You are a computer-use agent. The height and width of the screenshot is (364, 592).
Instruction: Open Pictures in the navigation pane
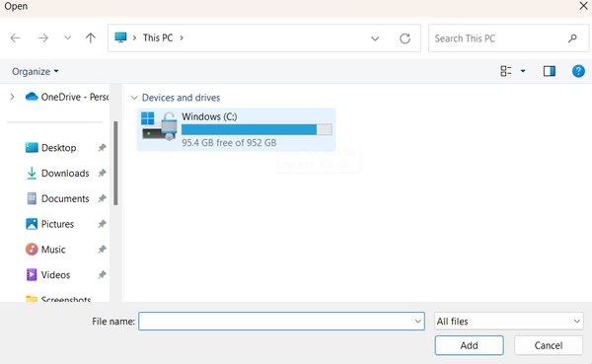[x=57, y=224]
